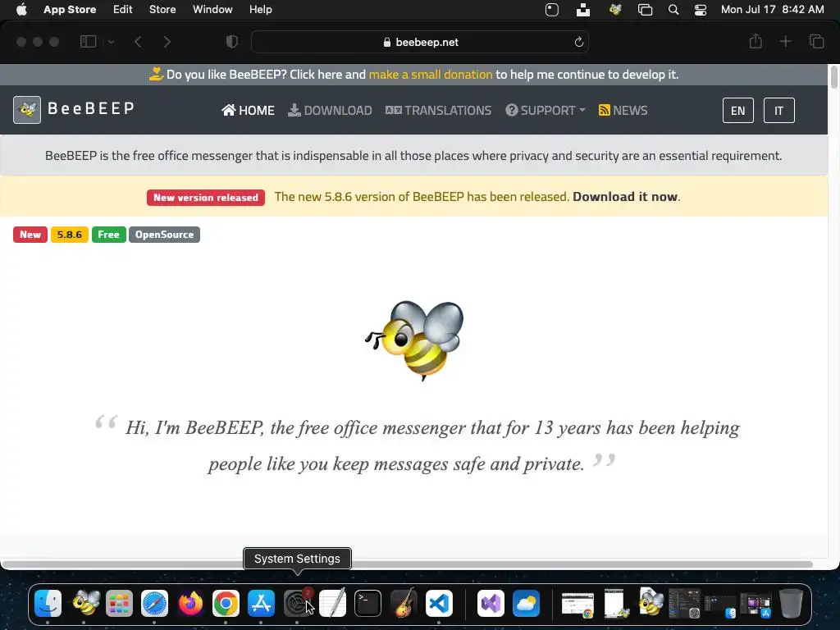This screenshot has width=840, height=630.
Task: Restore minimized System Settings window in dock
Action: (685, 604)
